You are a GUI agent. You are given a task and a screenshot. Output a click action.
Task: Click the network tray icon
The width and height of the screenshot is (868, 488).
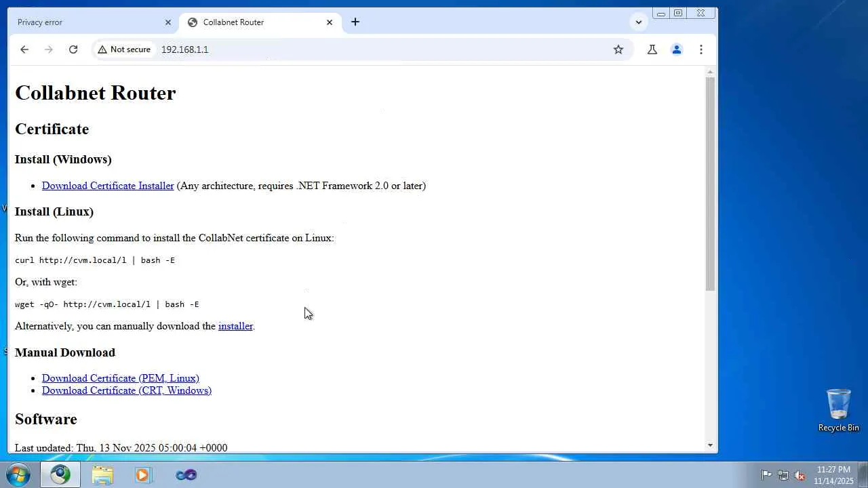coord(783,475)
